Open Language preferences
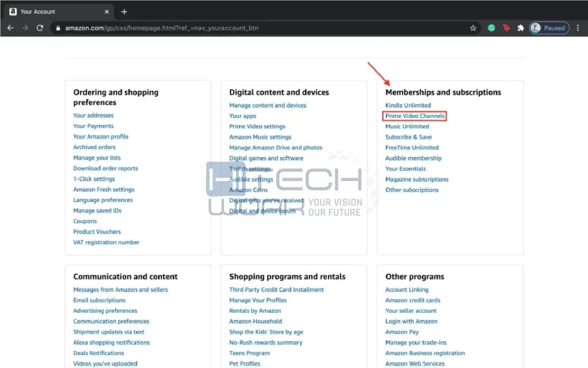The width and height of the screenshot is (588, 368). tap(103, 200)
